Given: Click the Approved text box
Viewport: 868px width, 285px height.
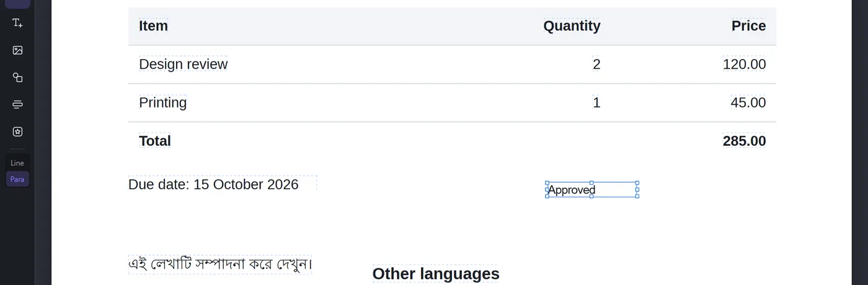Looking at the screenshot, I should click(592, 189).
